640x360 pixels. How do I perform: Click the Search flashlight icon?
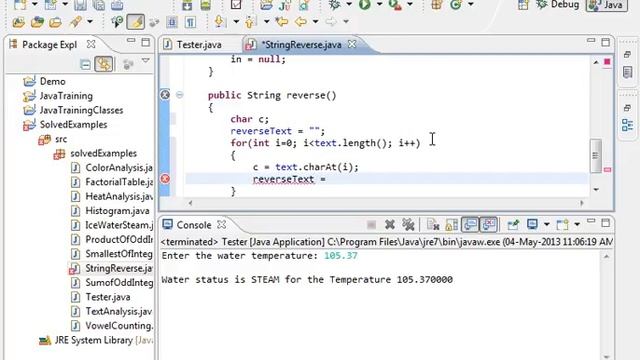tap(76, 22)
